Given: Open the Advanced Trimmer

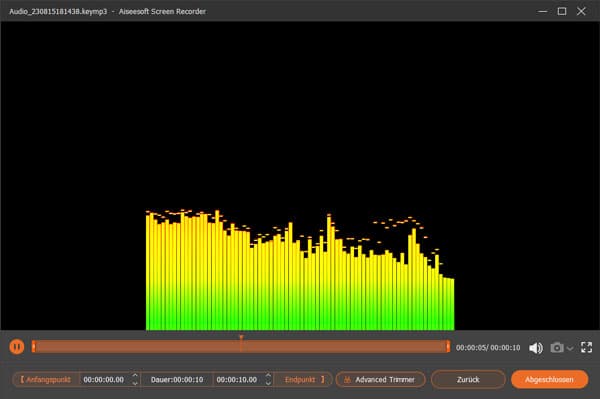Looking at the screenshot, I should click(x=380, y=379).
